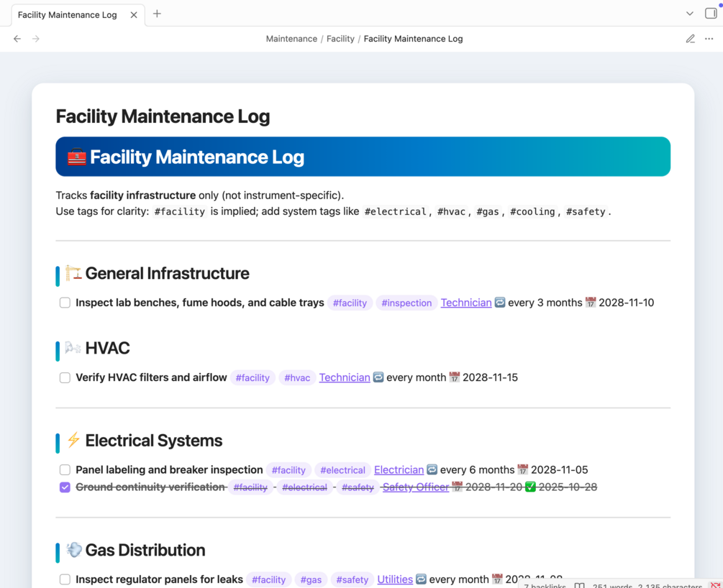The image size is (723, 588).
Task: Click recurrence icon before every 3 months
Action: (x=500, y=303)
